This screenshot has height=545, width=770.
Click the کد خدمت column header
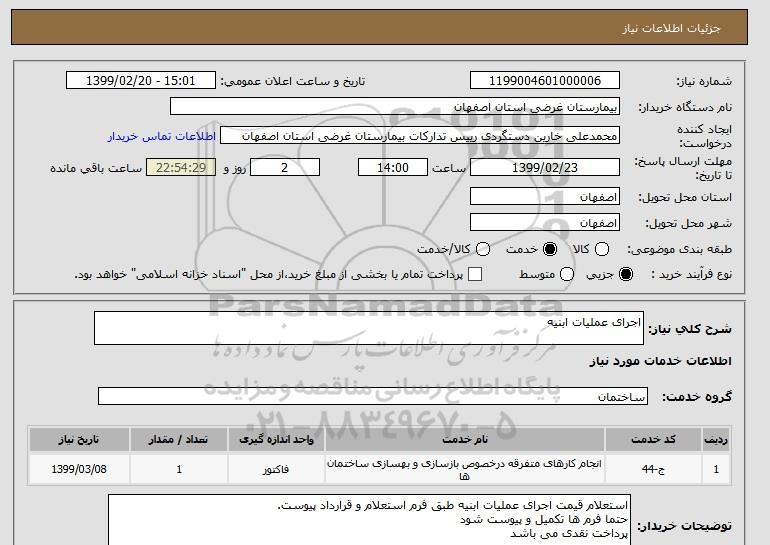point(653,439)
